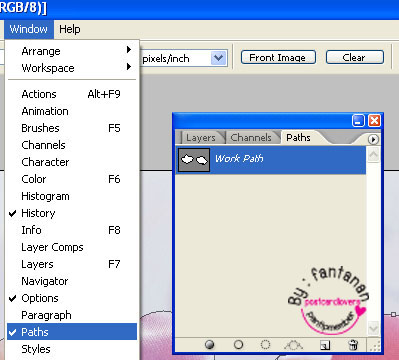Open the Help menu
The height and width of the screenshot is (360, 399).
(x=70, y=29)
